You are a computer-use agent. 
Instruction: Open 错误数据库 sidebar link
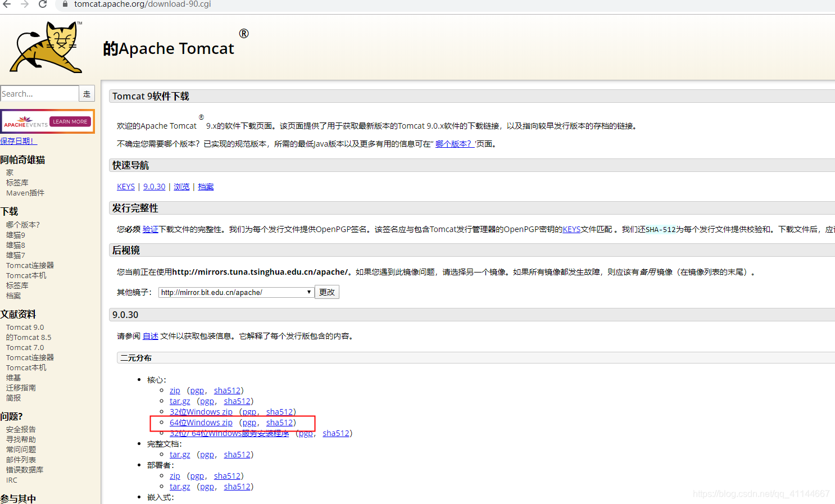click(25, 470)
